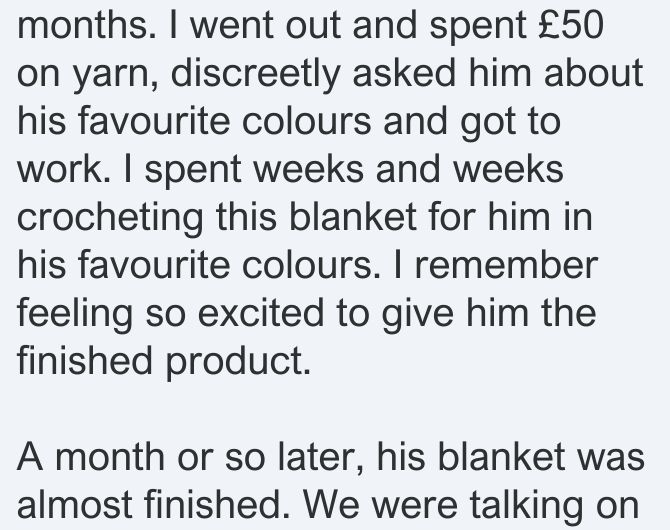Click the word "excited"
The width and height of the screenshot is (670, 530).
tap(261, 313)
